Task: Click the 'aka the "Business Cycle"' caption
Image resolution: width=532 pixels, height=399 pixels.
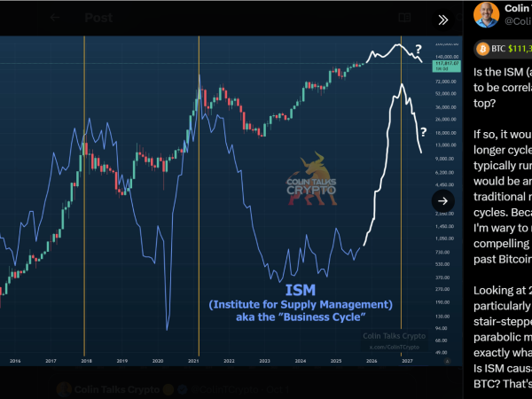Action: [x=301, y=317]
